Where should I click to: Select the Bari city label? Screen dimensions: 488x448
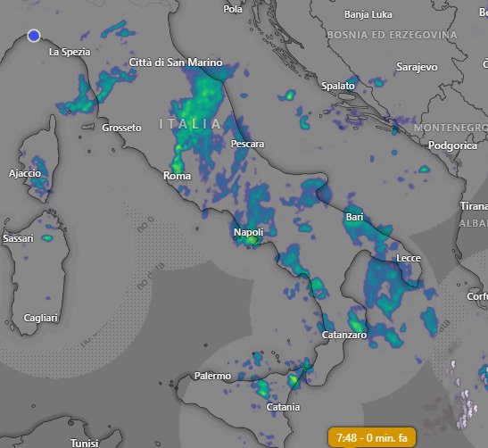(x=354, y=217)
